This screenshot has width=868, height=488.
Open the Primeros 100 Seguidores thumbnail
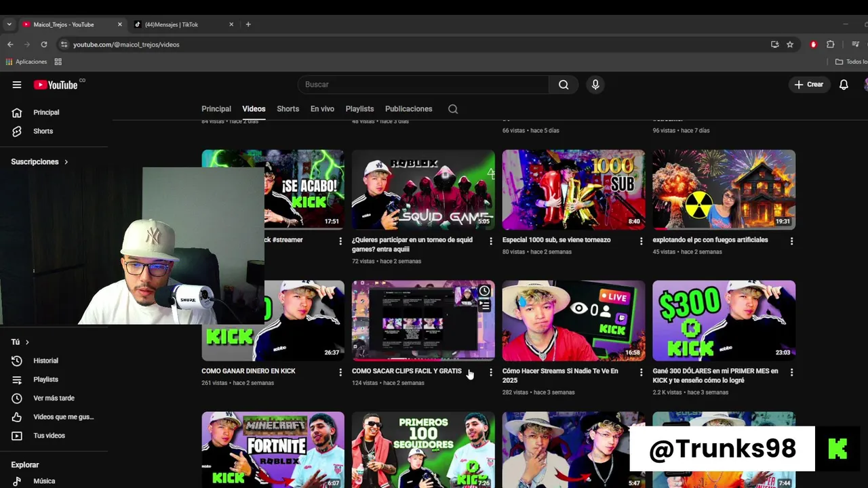[x=423, y=450]
